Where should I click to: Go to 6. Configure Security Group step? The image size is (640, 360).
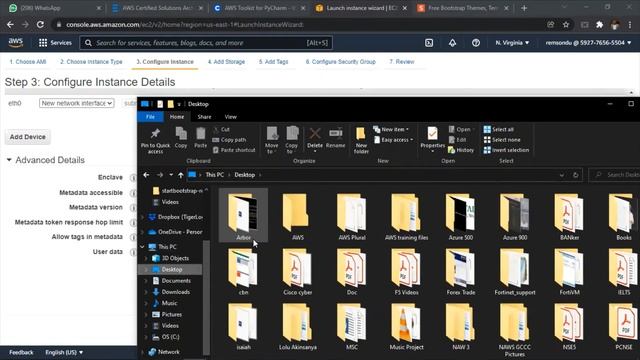click(340, 62)
